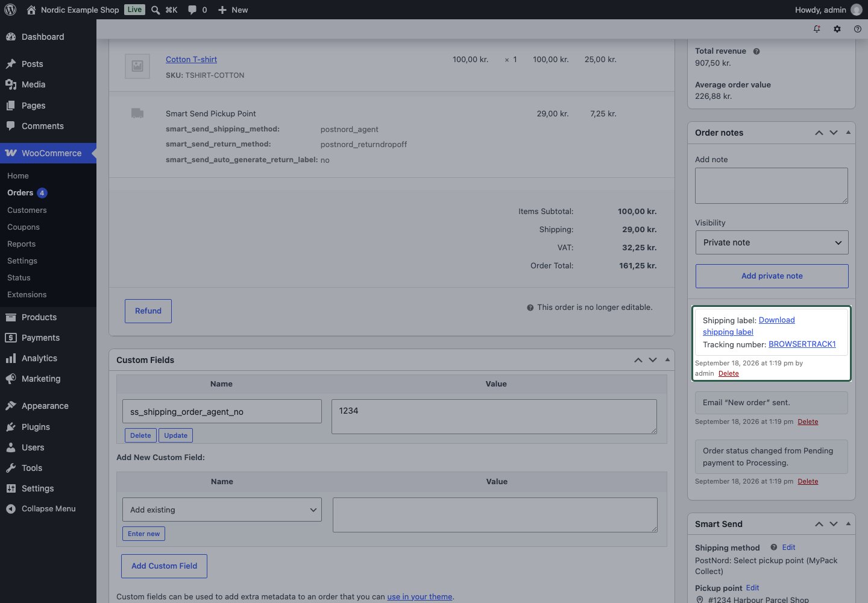Open the admin bar search icon

tap(156, 10)
